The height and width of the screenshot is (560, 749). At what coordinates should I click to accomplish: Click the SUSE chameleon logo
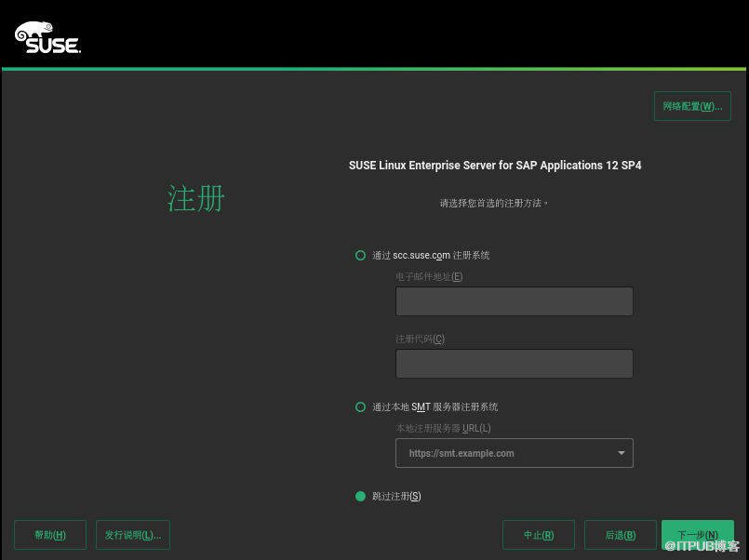(x=47, y=37)
